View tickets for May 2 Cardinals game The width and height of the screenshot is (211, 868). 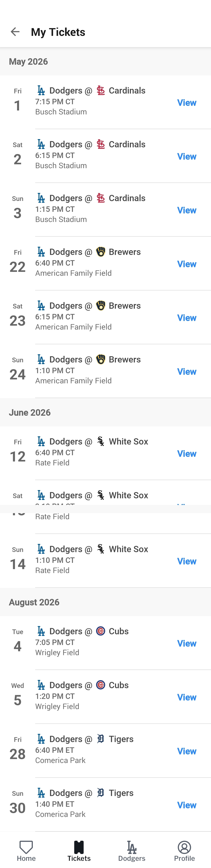[187, 156]
